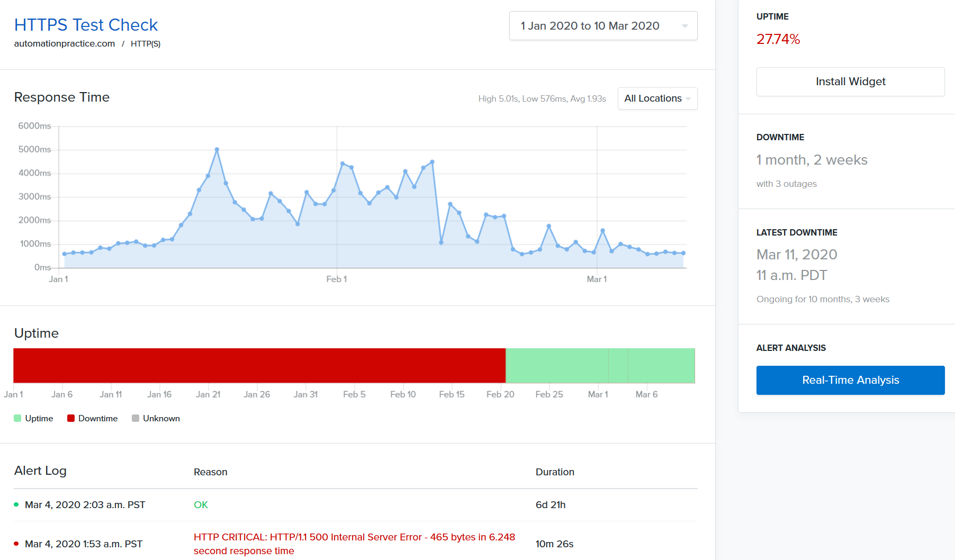Expand the All Locations dropdown

657,98
